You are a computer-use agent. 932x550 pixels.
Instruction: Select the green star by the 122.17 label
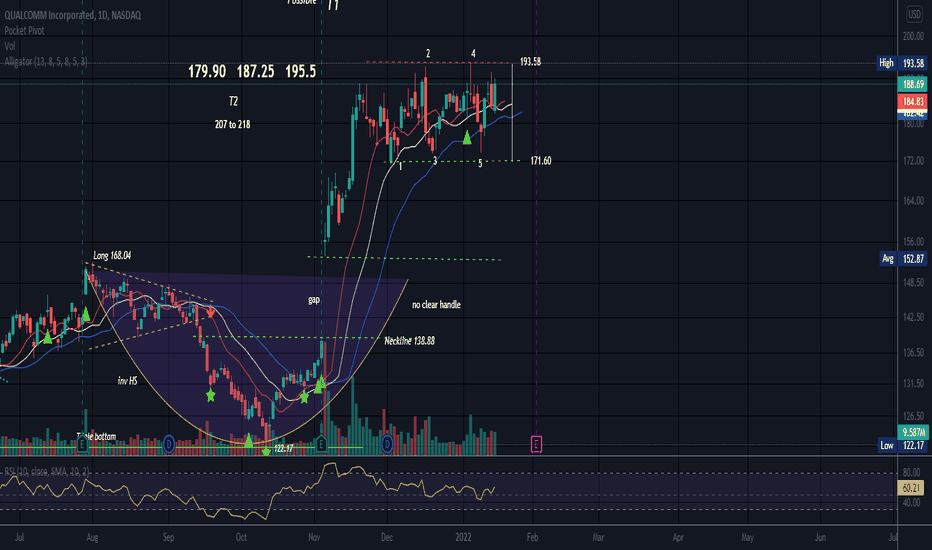pos(266,451)
